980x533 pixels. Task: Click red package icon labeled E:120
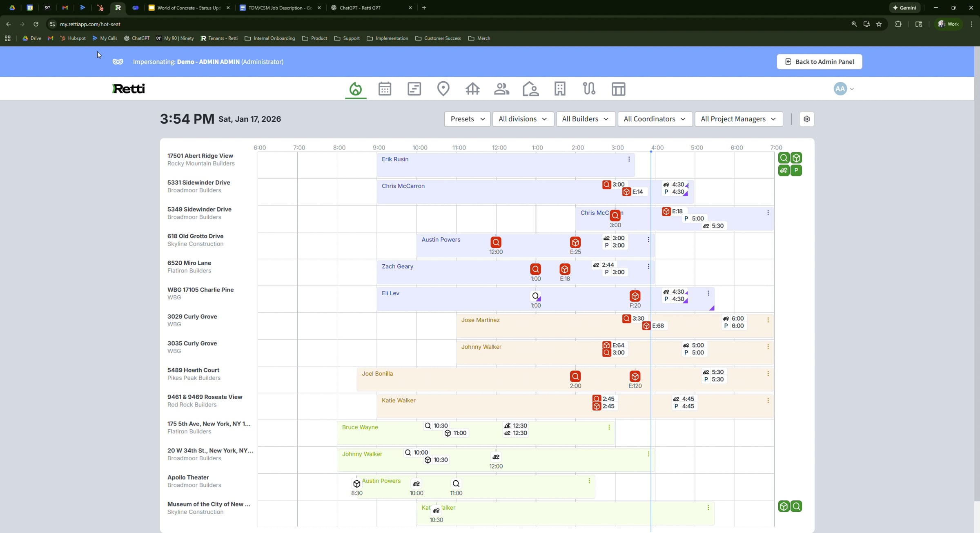[635, 377]
